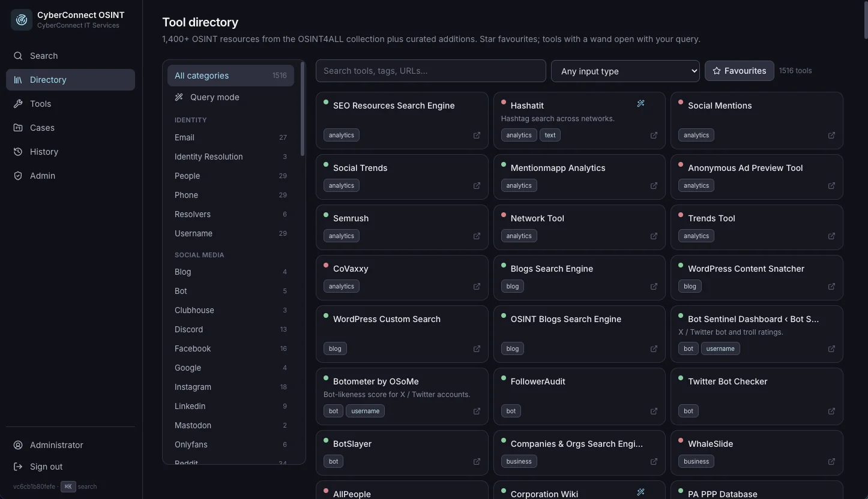Click the wand icon on Corporation Wiki
The image size is (868, 499).
click(640, 492)
